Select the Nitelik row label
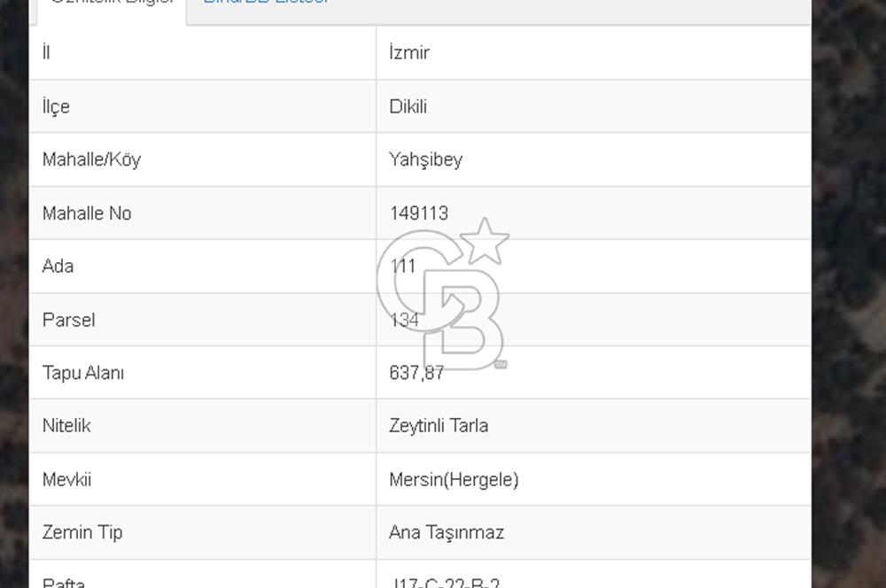This screenshot has height=588, width=886. [x=66, y=426]
